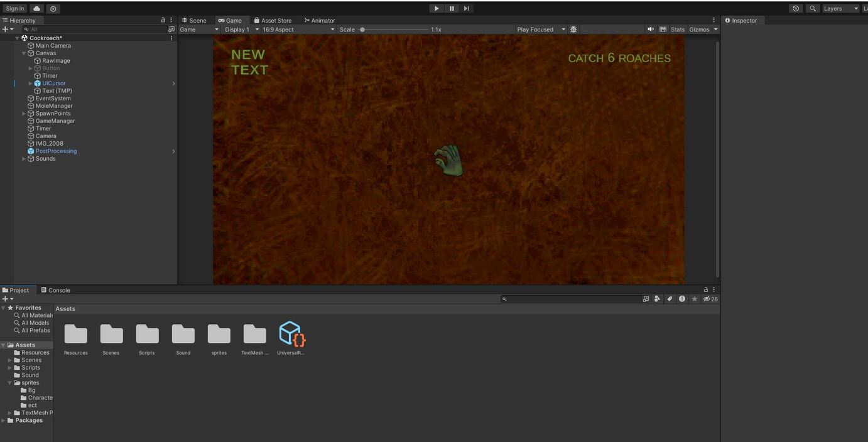The width and height of the screenshot is (868, 442).
Task: Switch to the Asset Store tab
Action: [273, 20]
